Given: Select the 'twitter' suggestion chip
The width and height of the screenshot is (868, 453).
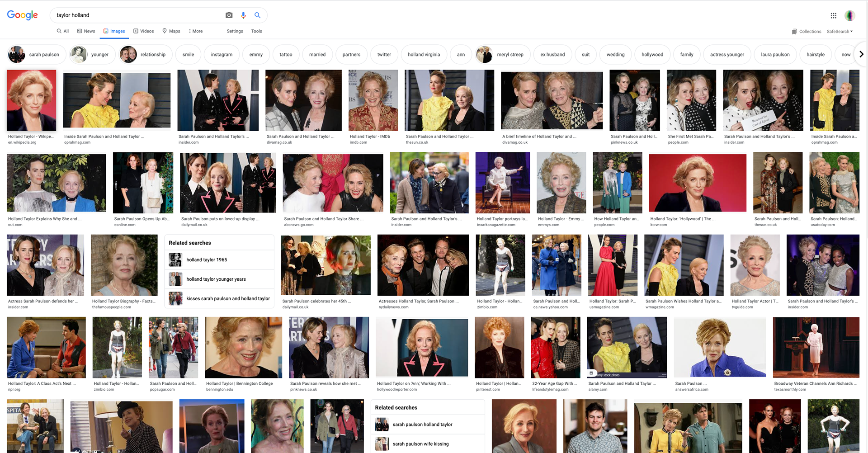Looking at the screenshot, I should 384,55.
